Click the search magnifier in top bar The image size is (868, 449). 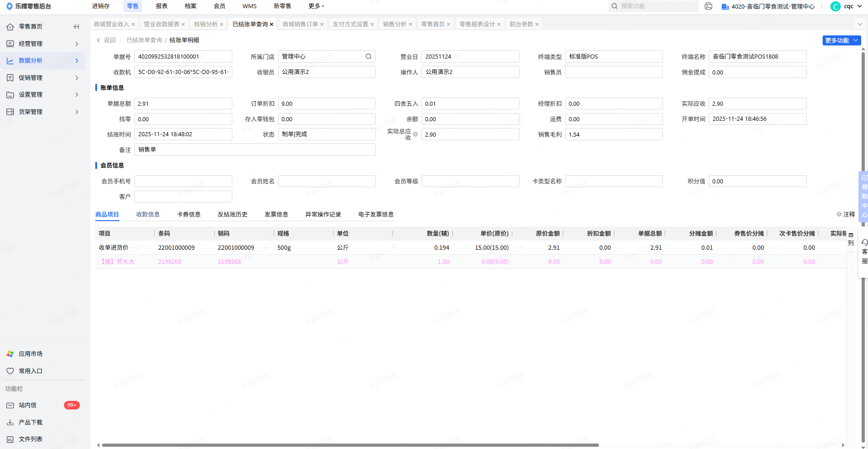click(614, 6)
